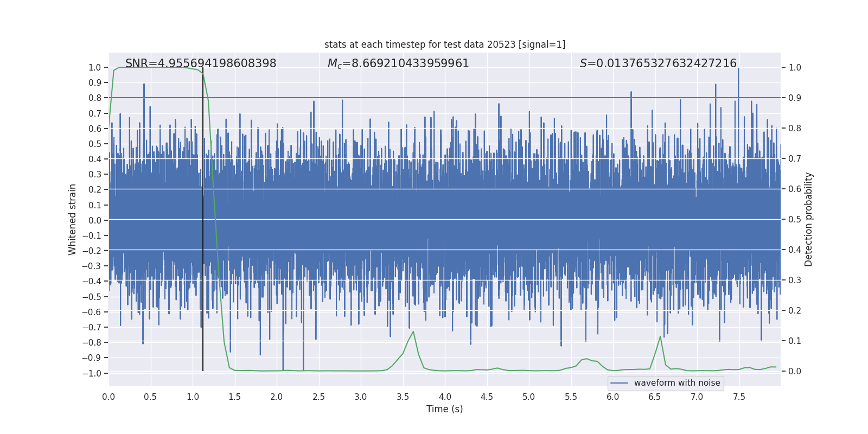Click the 'Detection probability' right axis label
Screen dimensions: 868x434
click(808, 219)
